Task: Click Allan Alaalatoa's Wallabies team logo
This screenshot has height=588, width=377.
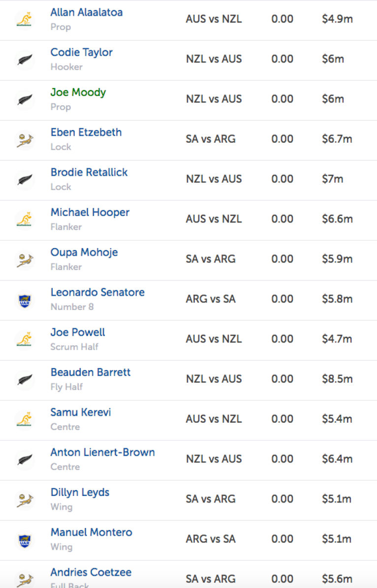Action: 24,20
